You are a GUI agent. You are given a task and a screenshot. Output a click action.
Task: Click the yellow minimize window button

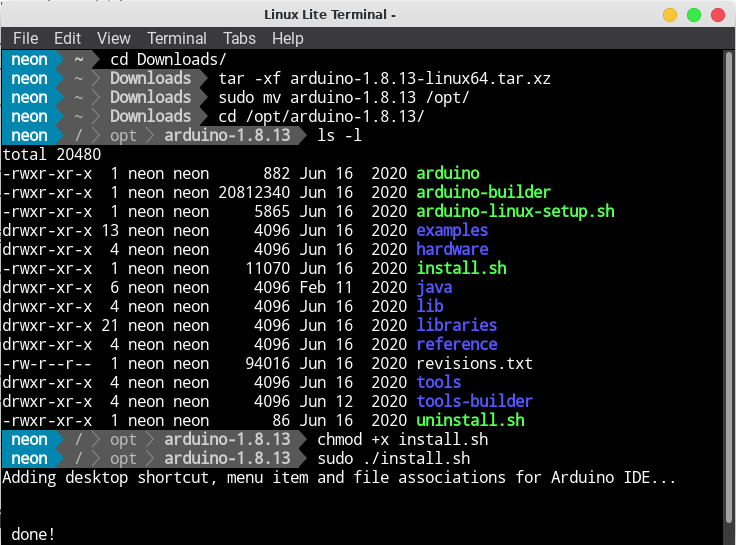tap(670, 15)
